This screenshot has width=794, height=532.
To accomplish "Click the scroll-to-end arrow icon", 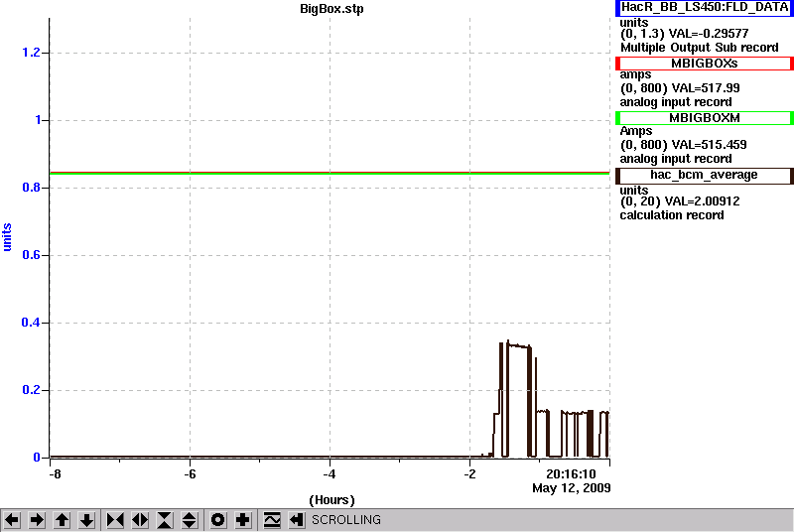I will click(x=296, y=520).
